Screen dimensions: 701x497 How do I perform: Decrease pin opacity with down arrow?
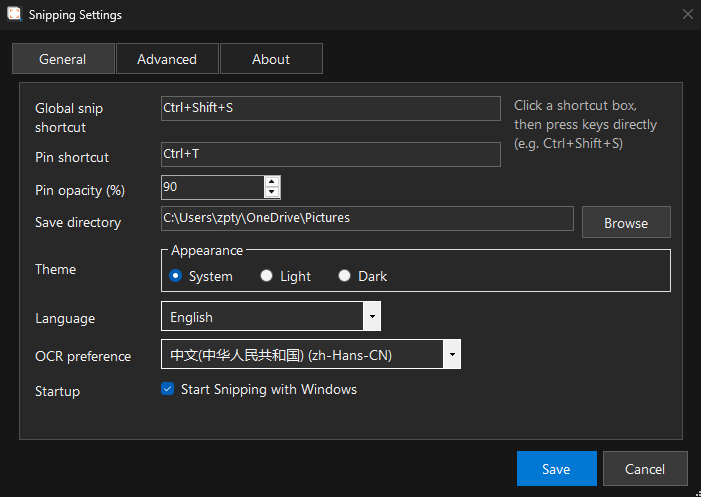tap(272, 193)
